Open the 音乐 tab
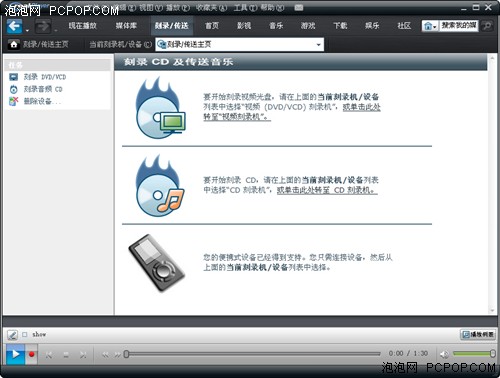 276,26
